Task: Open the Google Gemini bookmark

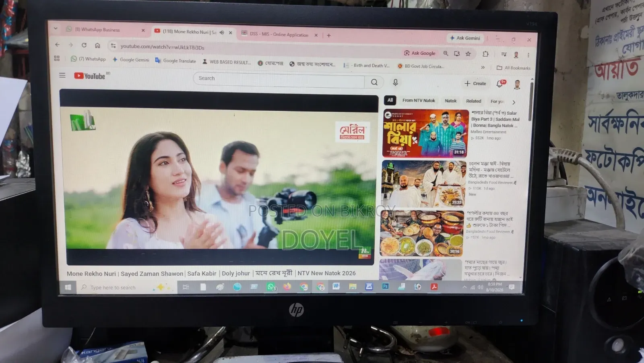Action: (131, 60)
